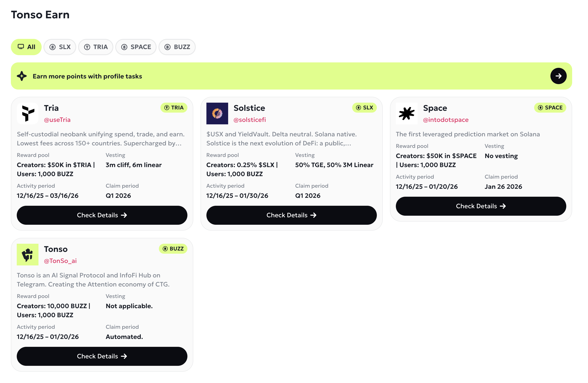Toggle the SLX filter chip
Viewport: 588px width, 383px height.
60,47
